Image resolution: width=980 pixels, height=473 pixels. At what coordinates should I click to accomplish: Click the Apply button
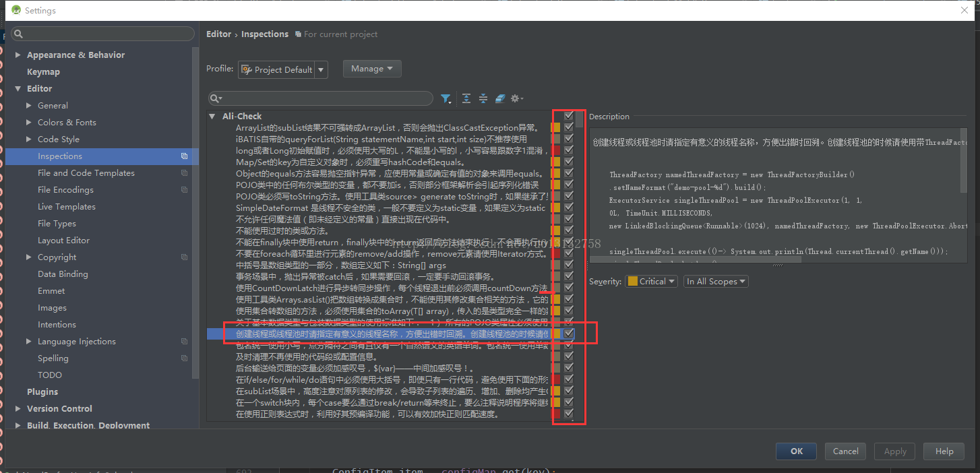895,451
